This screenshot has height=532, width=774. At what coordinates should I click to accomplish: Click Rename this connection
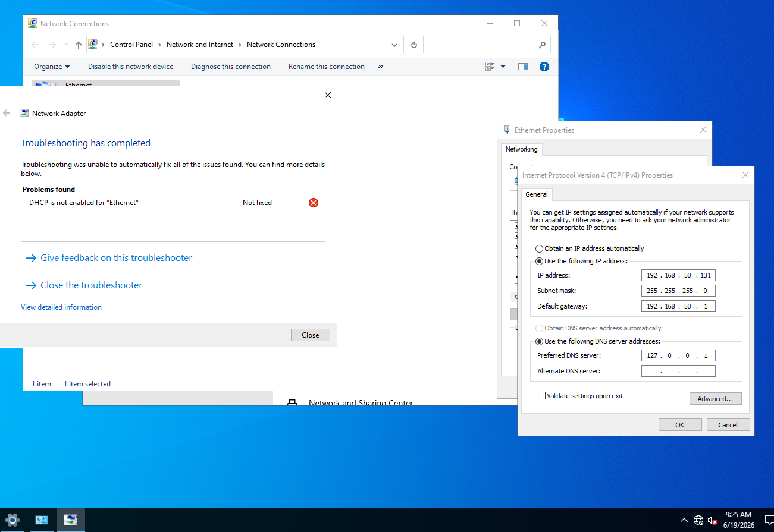tap(327, 67)
